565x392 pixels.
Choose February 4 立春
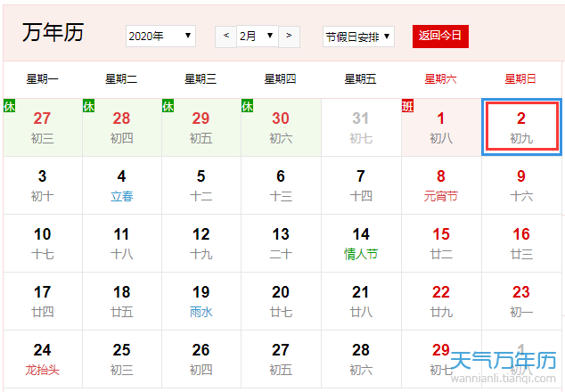point(122,184)
